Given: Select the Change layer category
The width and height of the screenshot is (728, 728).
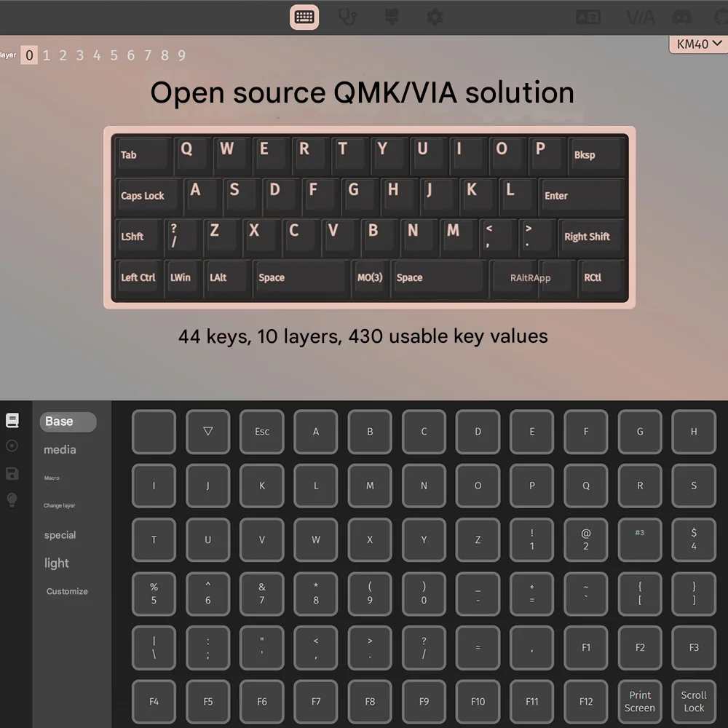Looking at the screenshot, I should (60, 505).
